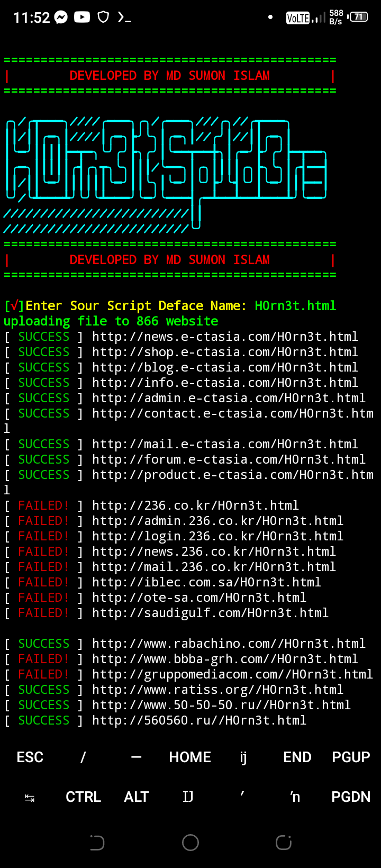Image resolution: width=381 pixels, height=868 pixels.
Task: Select the failed http://iblec.com.sa/H0rn3t.html URL
Action: [x=206, y=582]
